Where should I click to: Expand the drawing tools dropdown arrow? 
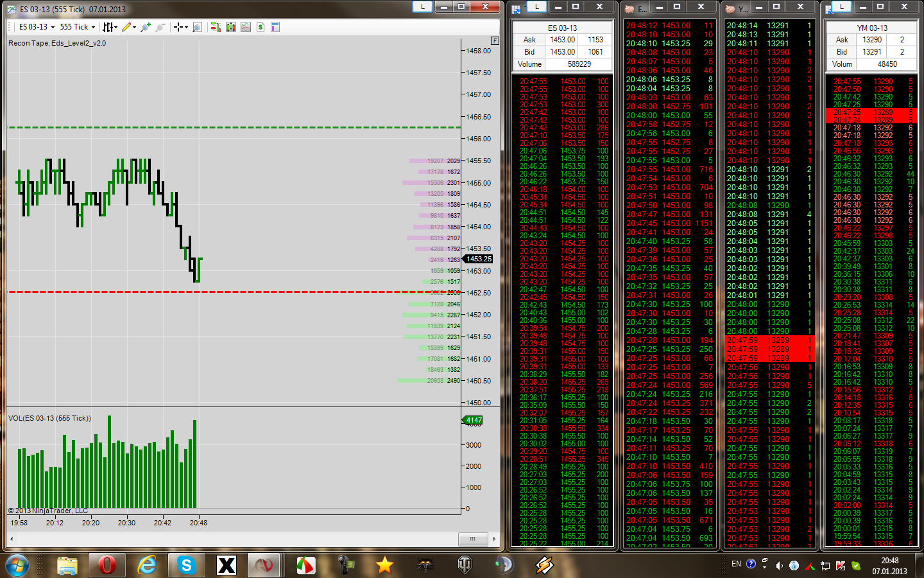pos(134,27)
